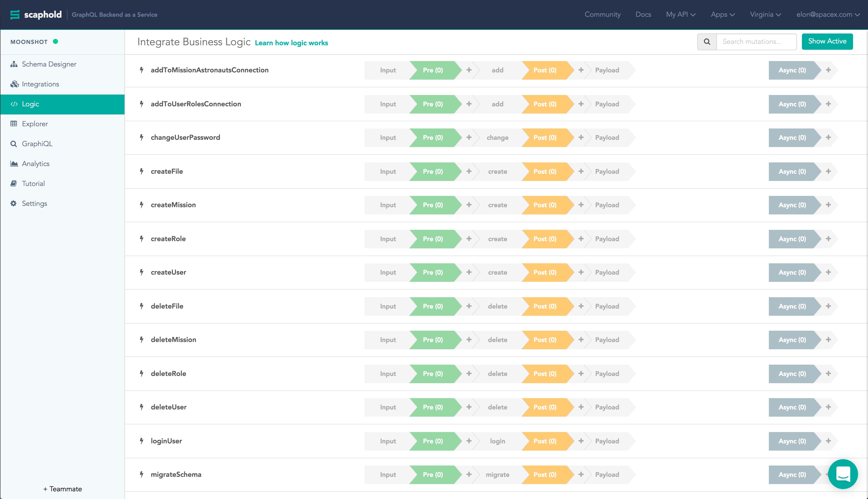868x499 pixels.
Task: Add Post logic to deleteRole with plus
Action: pyautogui.click(x=581, y=373)
